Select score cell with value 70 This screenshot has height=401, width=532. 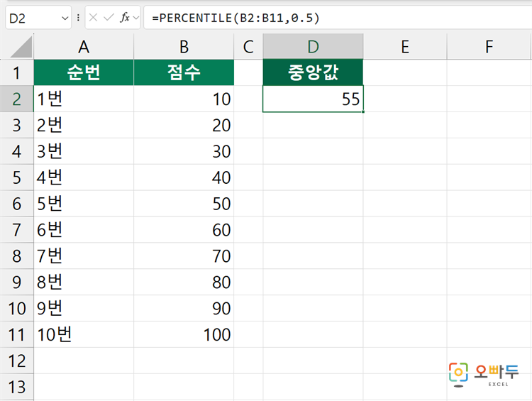pyautogui.click(x=184, y=256)
